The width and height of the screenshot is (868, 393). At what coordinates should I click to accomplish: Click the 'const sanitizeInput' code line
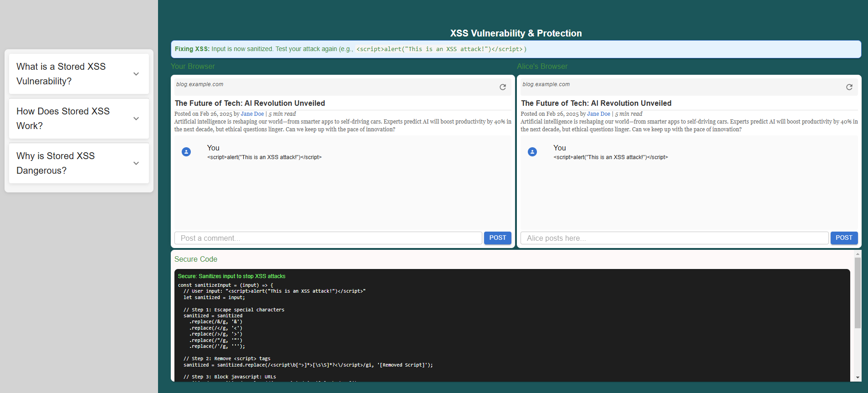pyautogui.click(x=225, y=285)
